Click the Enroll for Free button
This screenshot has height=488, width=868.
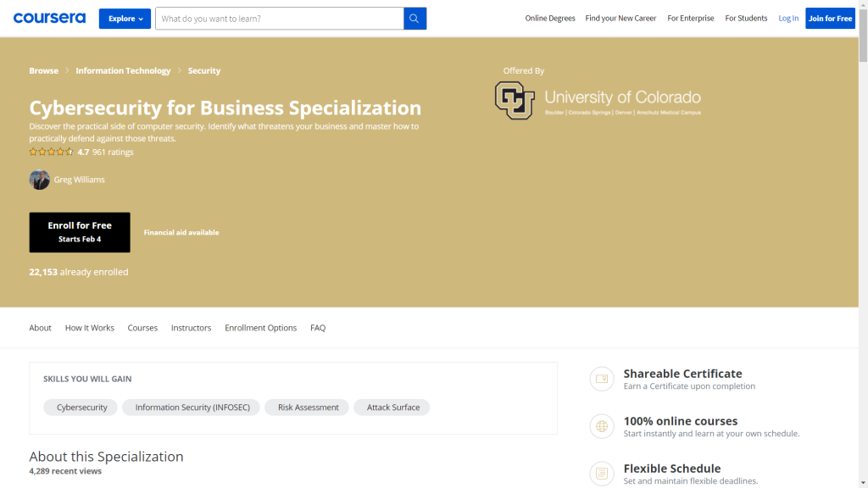tap(80, 232)
